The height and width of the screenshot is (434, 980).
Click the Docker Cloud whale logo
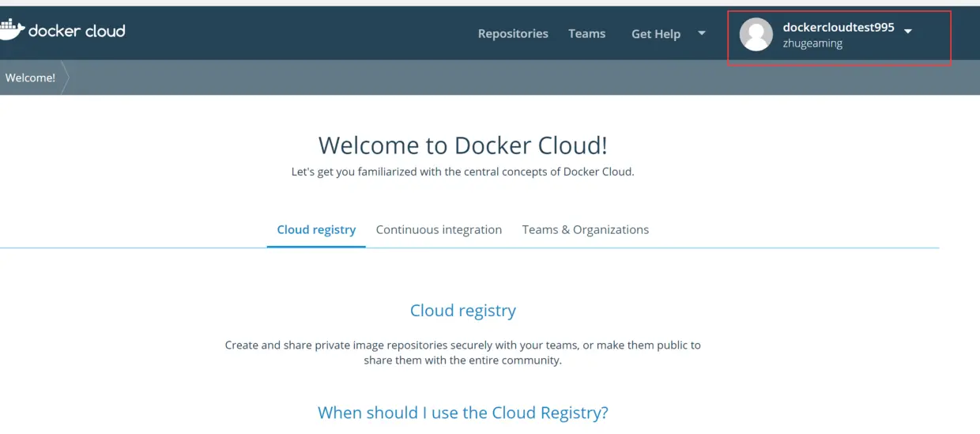pyautogui.click(x=11, y=30)
